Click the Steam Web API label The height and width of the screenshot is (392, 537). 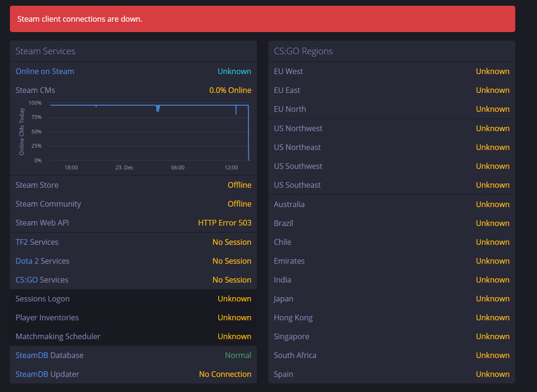coord(42,222)
